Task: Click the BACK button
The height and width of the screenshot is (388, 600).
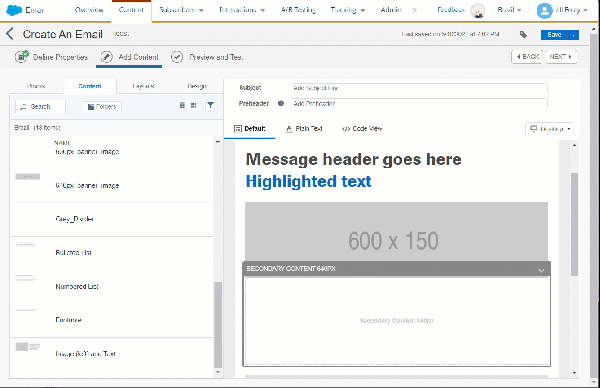Action: [x=527, y=57]
